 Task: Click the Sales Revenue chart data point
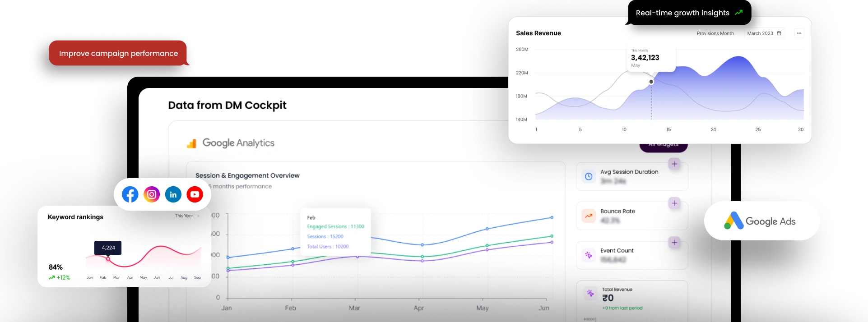pyautogui.click(x=651, y=82)
